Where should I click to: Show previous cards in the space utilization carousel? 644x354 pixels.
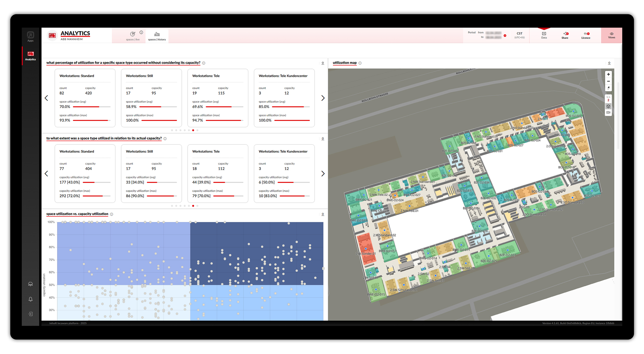[46, 98]
